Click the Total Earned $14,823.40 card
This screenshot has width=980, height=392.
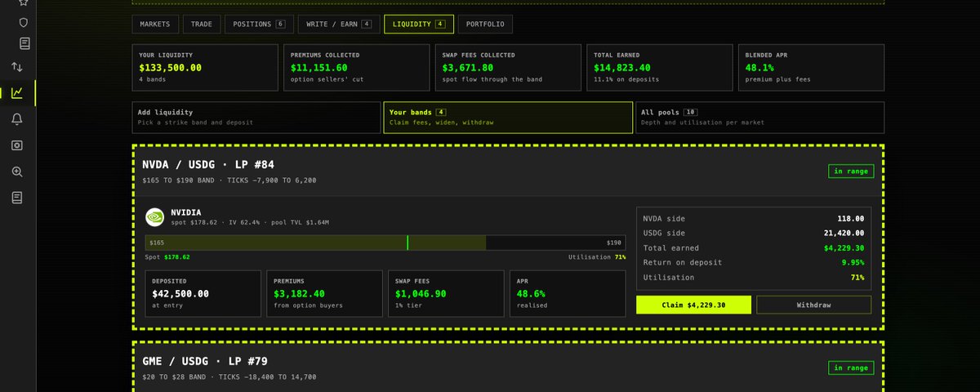pyautogui.click(x=660, y=67)
